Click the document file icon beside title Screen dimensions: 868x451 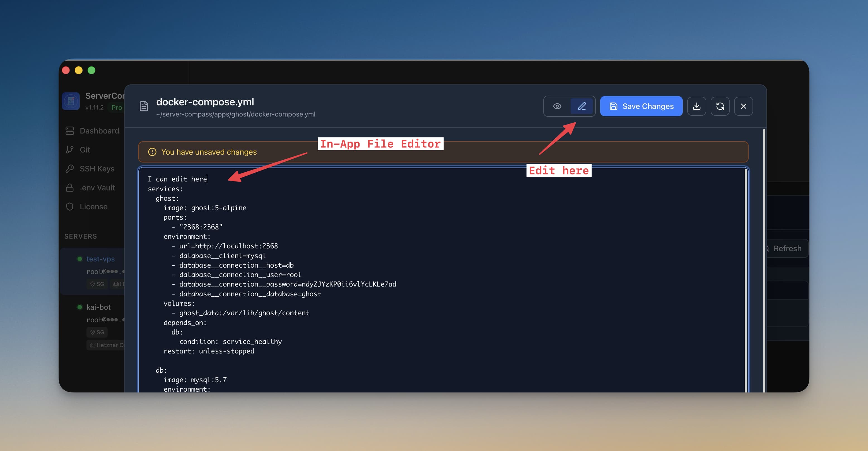coord(144,106)
